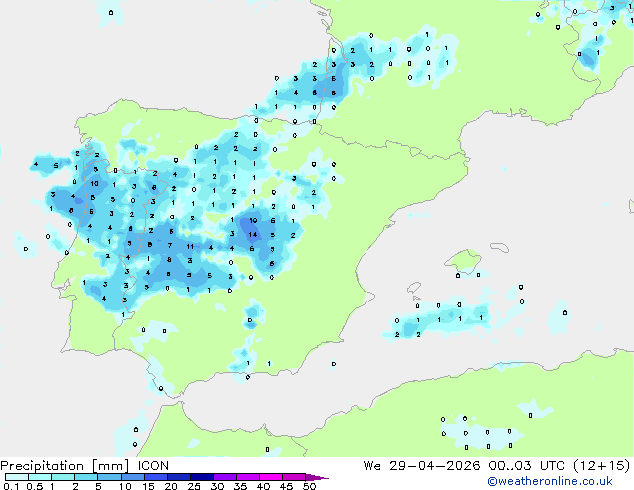The height and width of the screenshot is (490, 634).
Task: Click the "40" legend scale label
Action: (263, 486)
